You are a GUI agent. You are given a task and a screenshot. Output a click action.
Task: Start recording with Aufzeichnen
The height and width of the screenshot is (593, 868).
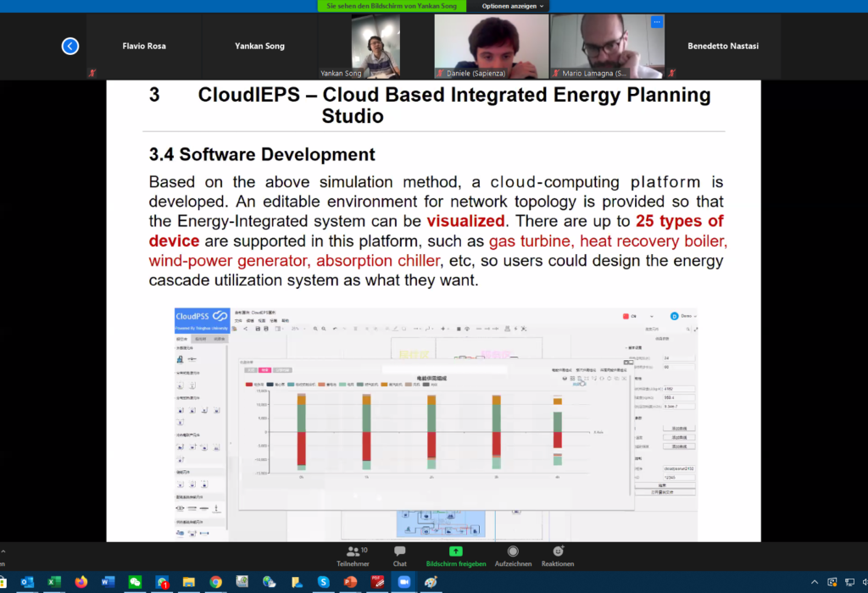[x=512, y=555]
